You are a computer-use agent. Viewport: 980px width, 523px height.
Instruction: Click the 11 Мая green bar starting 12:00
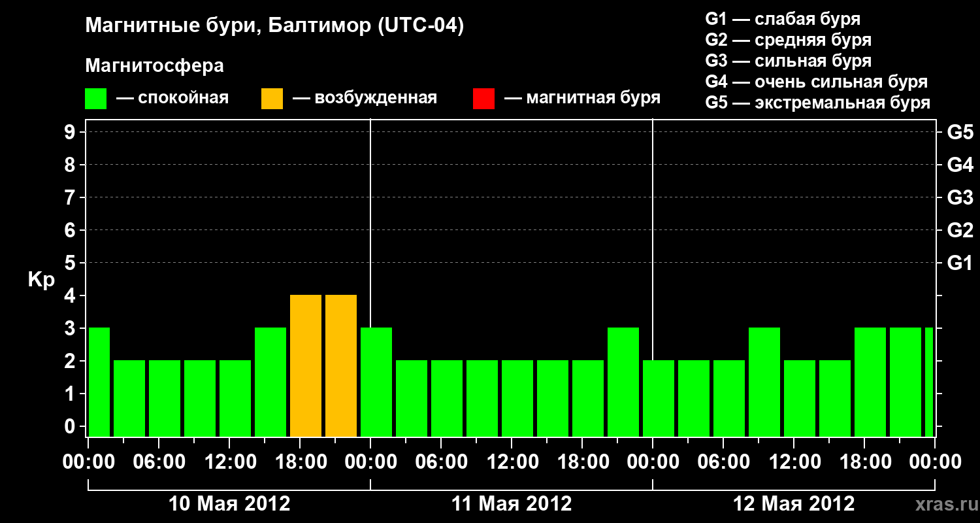point(517,399)
